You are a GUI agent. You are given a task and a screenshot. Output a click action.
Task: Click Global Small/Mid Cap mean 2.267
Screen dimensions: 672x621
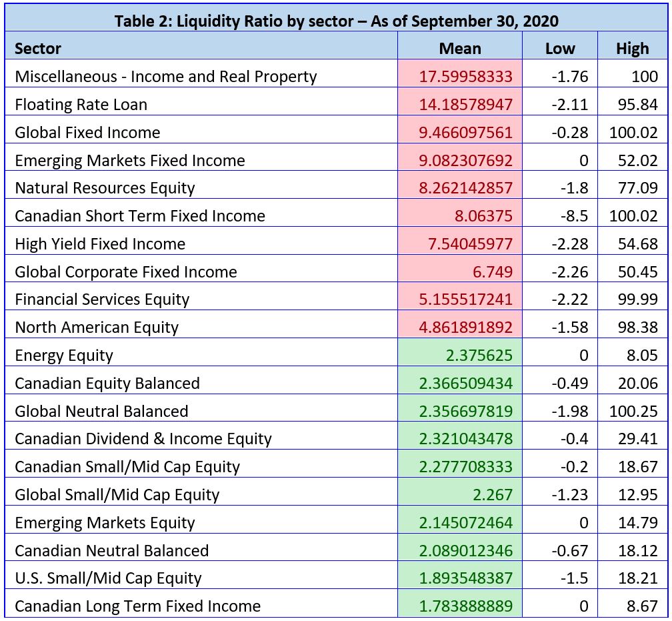click(493, 495)
